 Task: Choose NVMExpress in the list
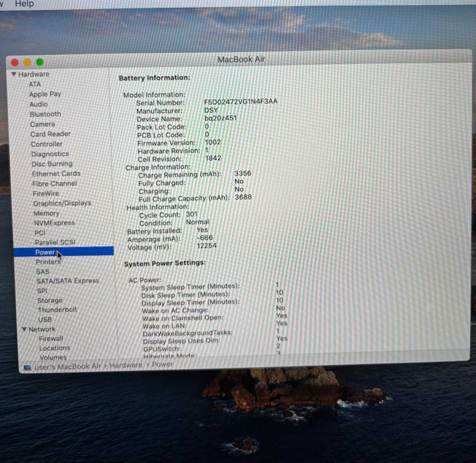tap(54, 223)
